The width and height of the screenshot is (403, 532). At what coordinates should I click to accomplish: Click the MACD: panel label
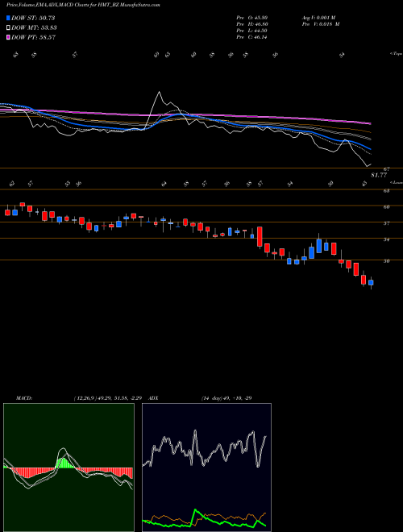[x=23, y=398]
